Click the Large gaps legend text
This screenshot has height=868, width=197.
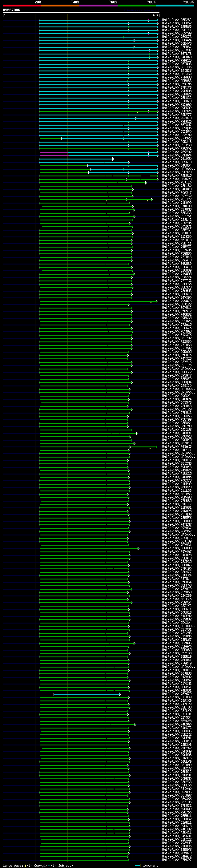[x=38, y=866]
